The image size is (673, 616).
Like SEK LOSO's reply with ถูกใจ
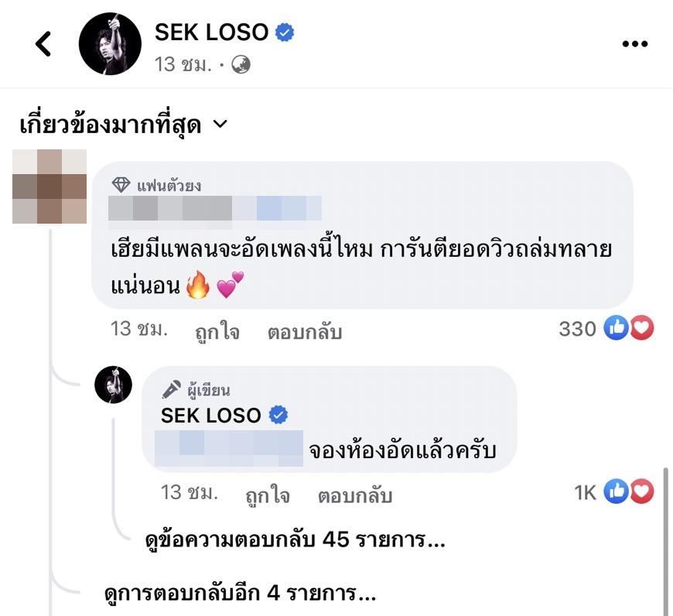pyautogui.click(x=268, y=495)
